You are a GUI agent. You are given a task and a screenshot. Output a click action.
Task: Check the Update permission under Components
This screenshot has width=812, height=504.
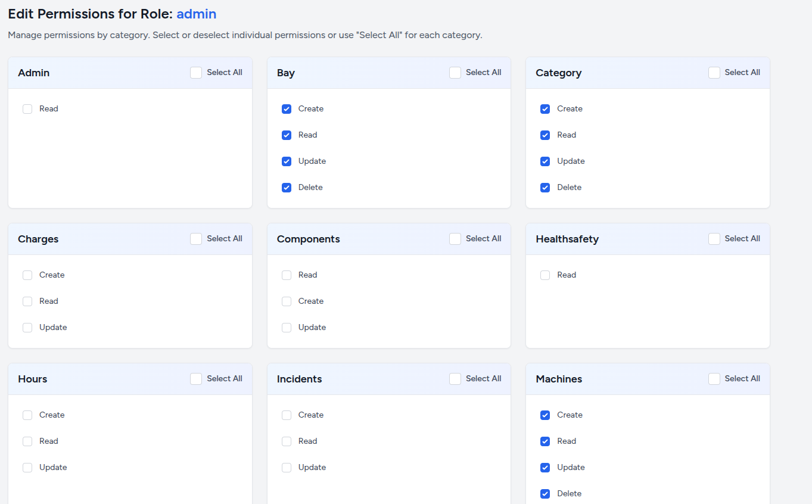coord(287,327)
